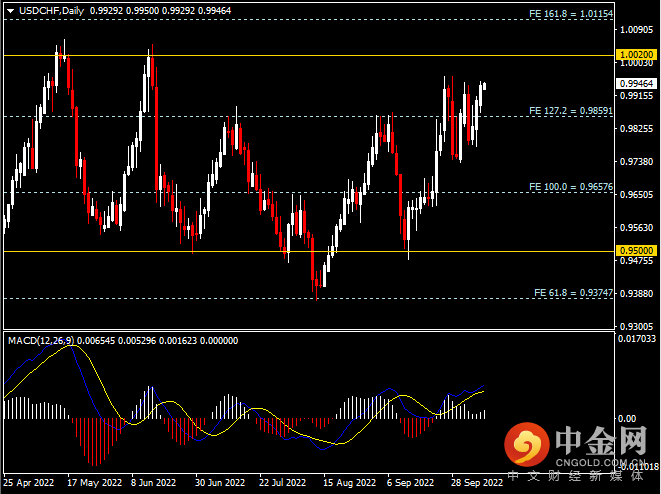This screenshot has height=494, width=661.
Task: Click the 1.00905 price scale value
Action: (637, 30)
